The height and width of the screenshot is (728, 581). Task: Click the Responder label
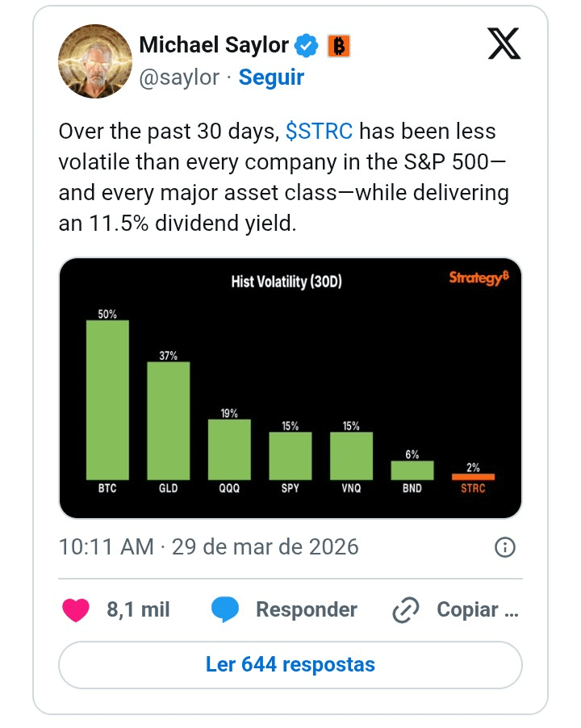[x=307, y=609]
